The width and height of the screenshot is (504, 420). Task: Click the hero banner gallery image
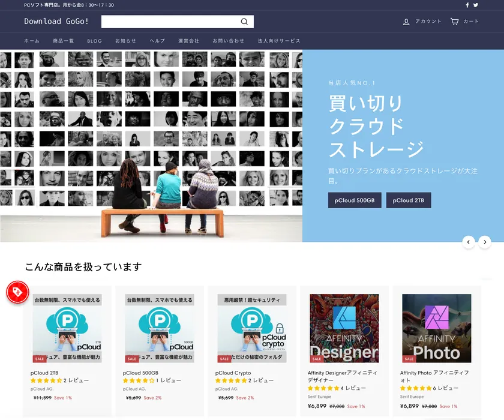(x=151, y=146)
